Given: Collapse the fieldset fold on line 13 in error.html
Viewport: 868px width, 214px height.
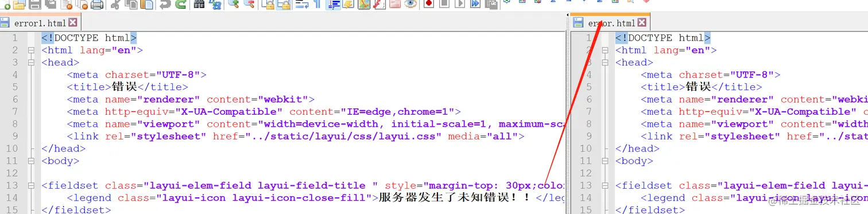Looking at the screenshot, I should [604, 186].
